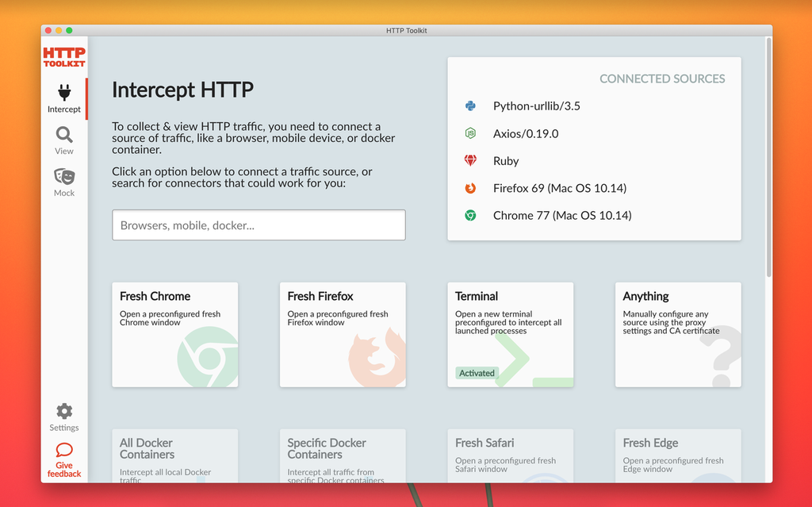
Task: Click the Ruby gem icon
Action: [469, 160]
